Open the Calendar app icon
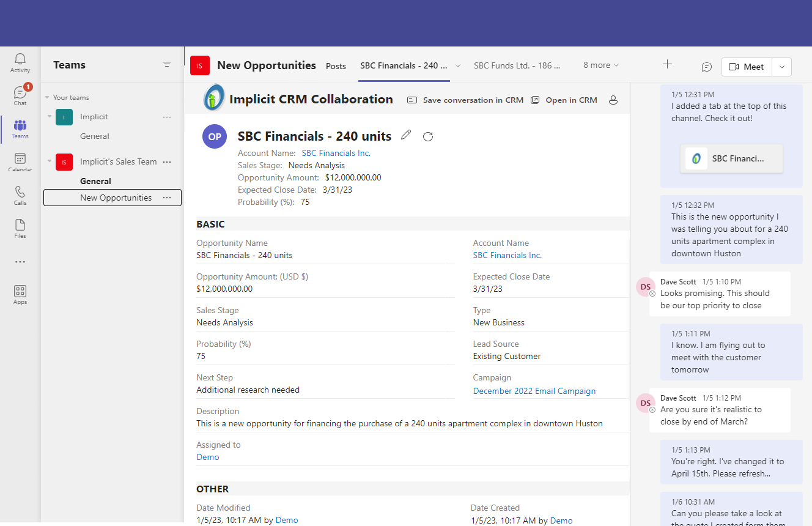The image size is (812, 526). (20, 162)
